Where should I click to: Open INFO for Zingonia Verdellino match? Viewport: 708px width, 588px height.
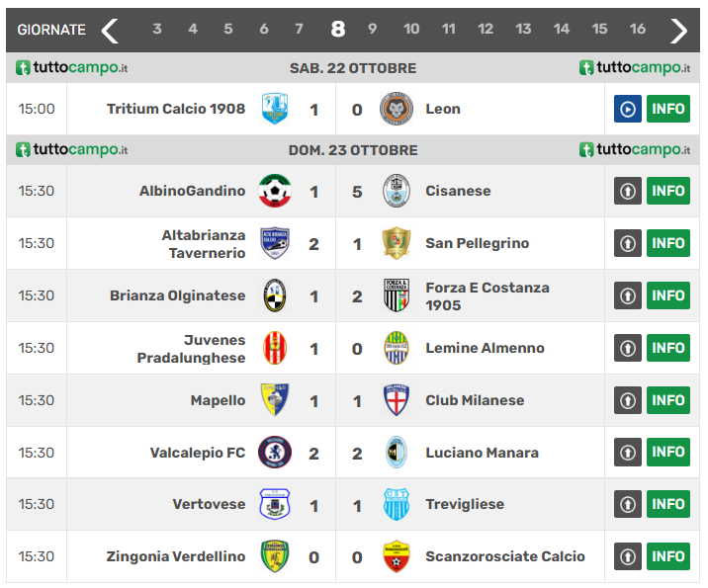pyautogui.click(x=668, y=556)
